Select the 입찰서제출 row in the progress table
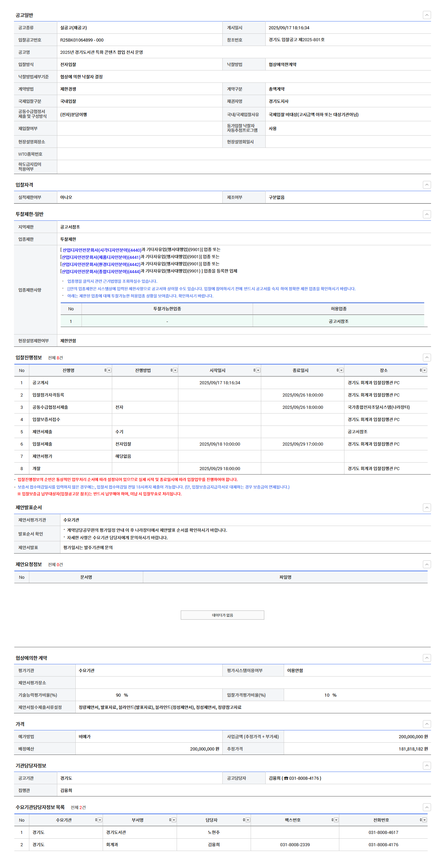Viewport: 444px width, 868px height. point(42,444)
